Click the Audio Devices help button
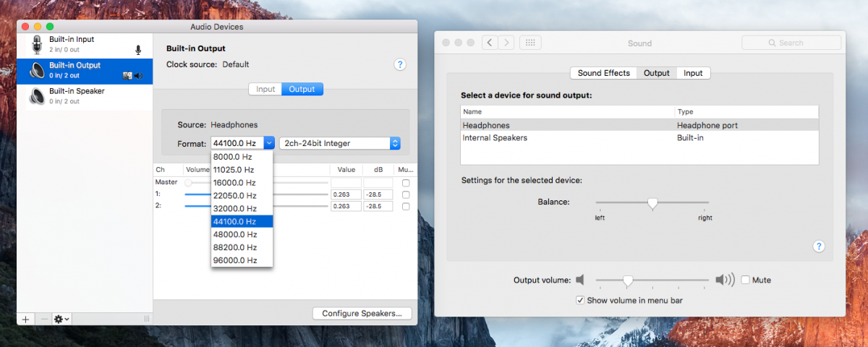Image resolution: width=868 pixels, height=347 pixels. pyautogui.click(x=400, y=64)
